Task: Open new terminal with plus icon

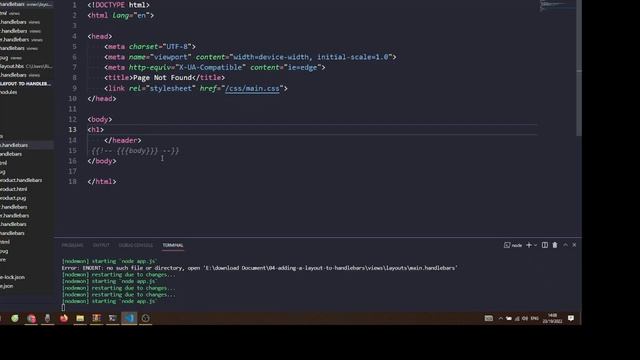Action: (x=529, y=245)
